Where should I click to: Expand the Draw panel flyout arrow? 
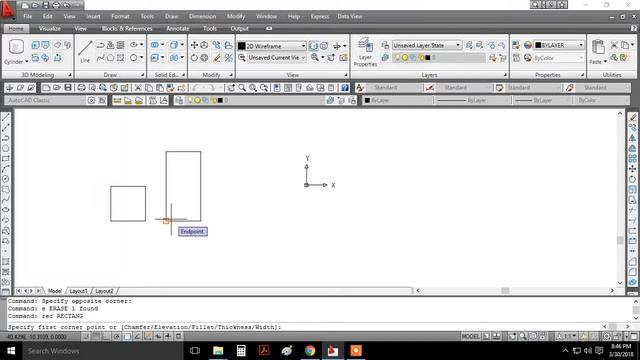tap(142, 75)
